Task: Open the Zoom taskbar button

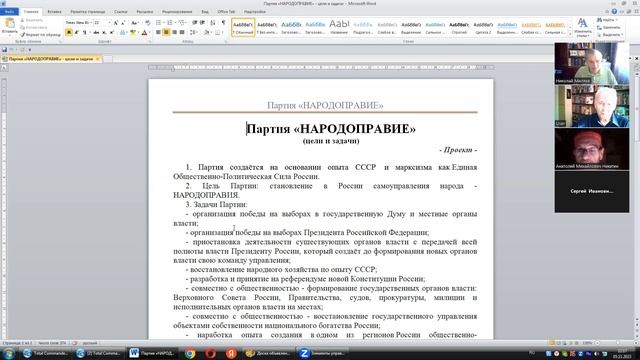Action: click(x=322, y=353)
